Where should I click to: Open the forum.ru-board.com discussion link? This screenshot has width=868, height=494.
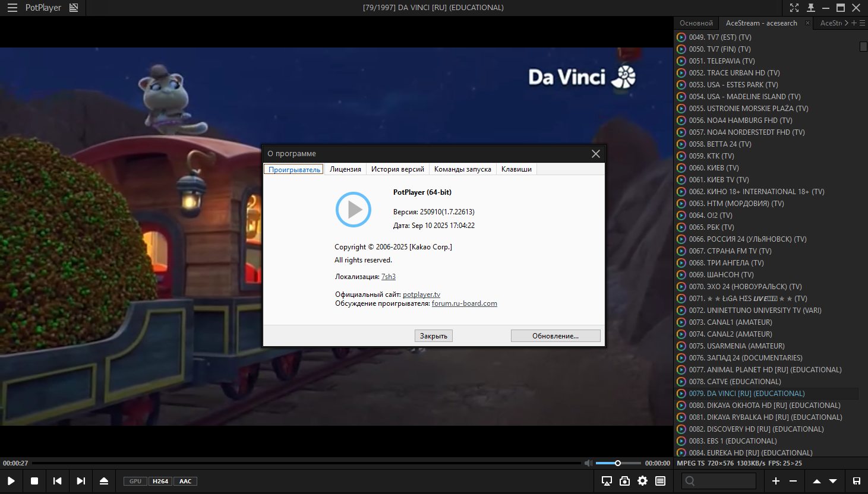point(465,303)
